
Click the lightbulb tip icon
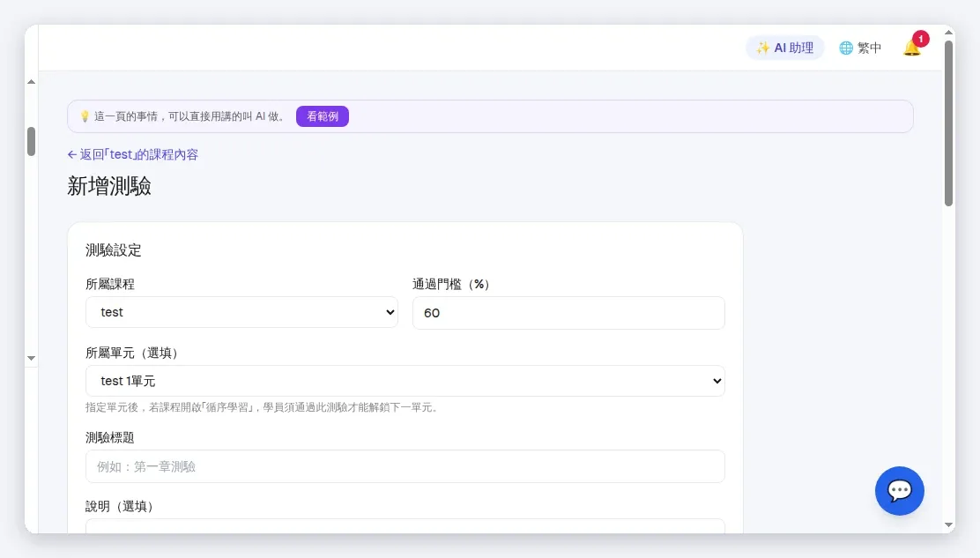pos(85,116)
